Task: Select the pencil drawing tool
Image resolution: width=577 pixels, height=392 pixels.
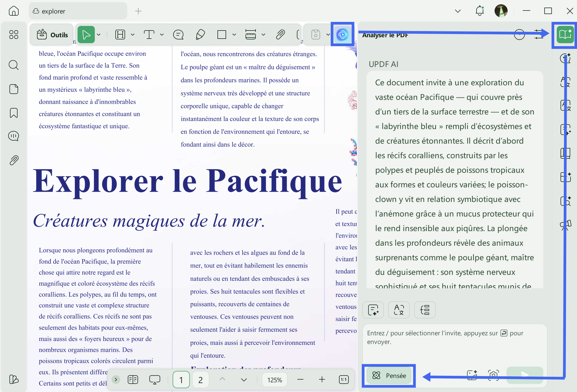Action: [200, 35]
